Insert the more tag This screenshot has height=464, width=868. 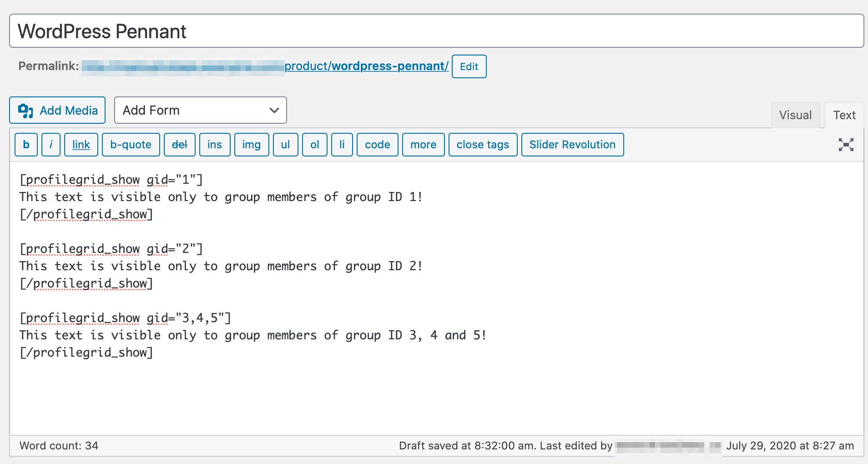coord(423,145)
